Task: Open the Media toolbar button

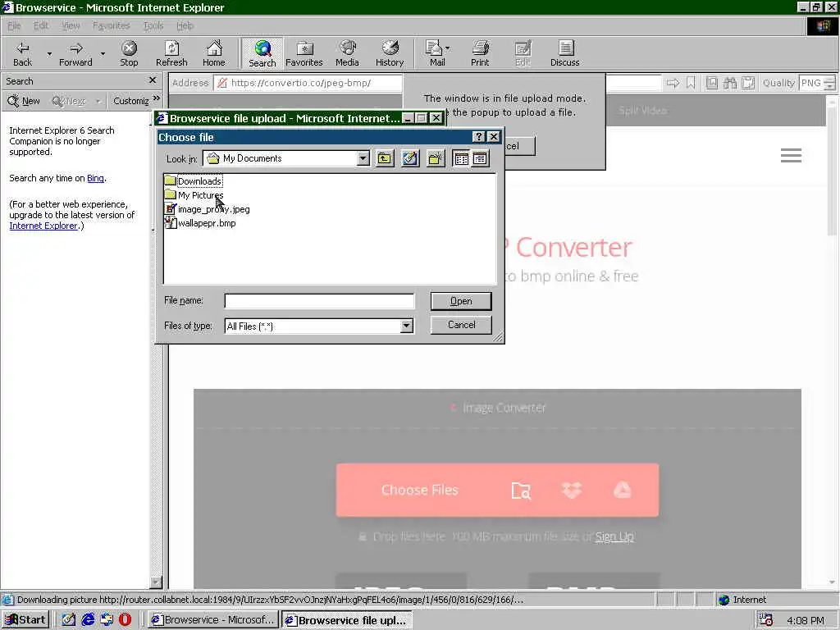Action: [347, 53]
